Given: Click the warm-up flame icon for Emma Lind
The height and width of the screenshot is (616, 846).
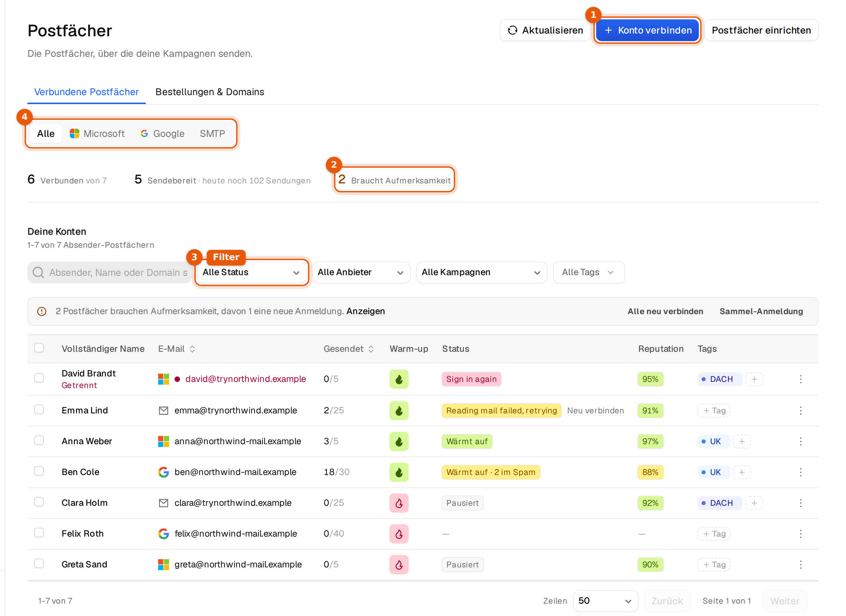Looking at the screenshot, I should click(x=399, y=410).
